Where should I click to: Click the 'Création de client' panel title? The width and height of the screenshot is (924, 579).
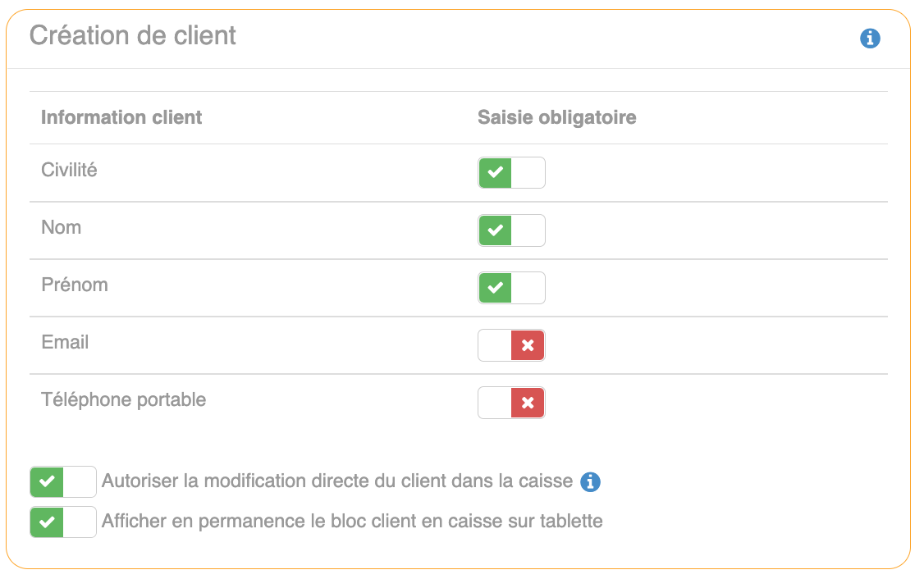(x=133, y=36)
